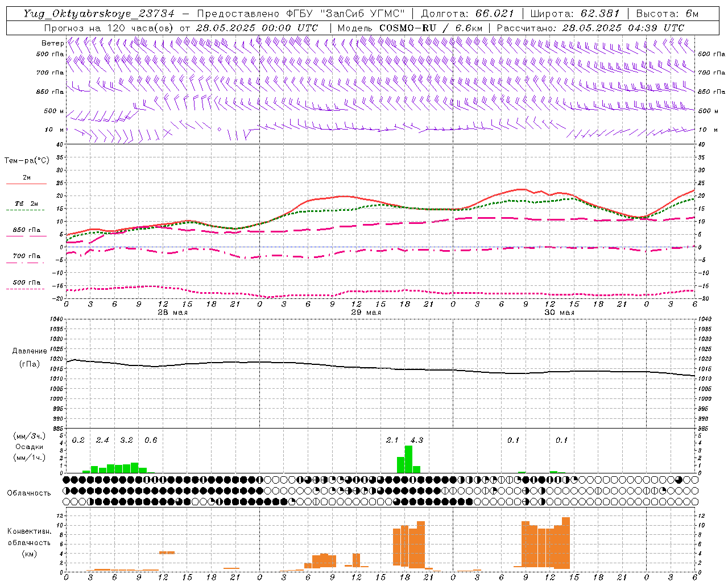Select the Долгота: 66.021 value
Screen dimensions: 728x582
point(468,14)
